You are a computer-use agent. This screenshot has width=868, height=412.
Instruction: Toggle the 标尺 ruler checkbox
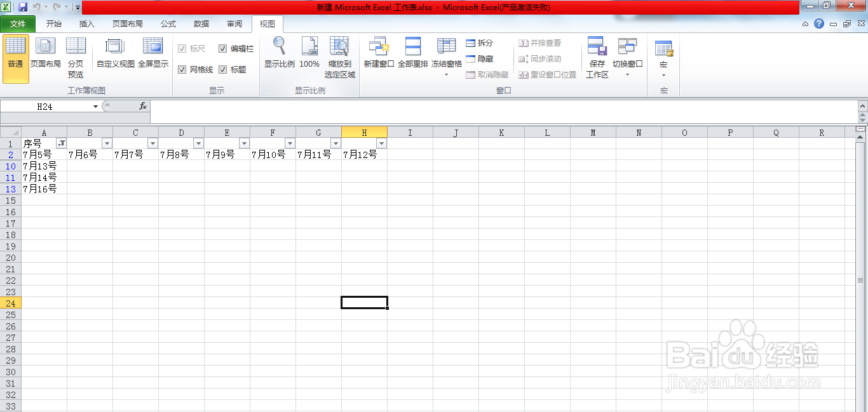click(x=182, y=48)
